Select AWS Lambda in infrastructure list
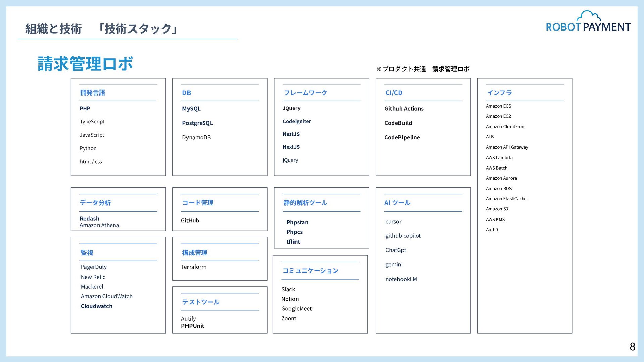This screenshot has width=644, height=362. pyautogui.click(x=499, y=158)
